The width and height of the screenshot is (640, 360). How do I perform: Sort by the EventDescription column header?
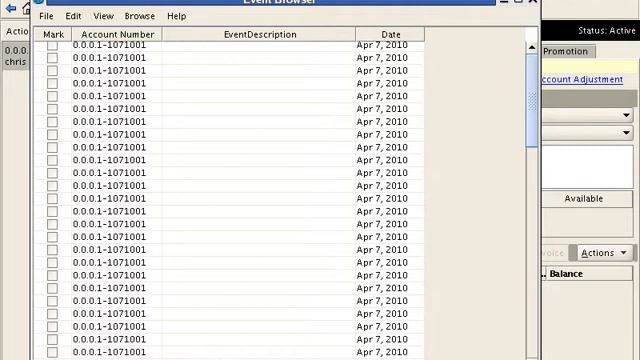tap(259, 34)
